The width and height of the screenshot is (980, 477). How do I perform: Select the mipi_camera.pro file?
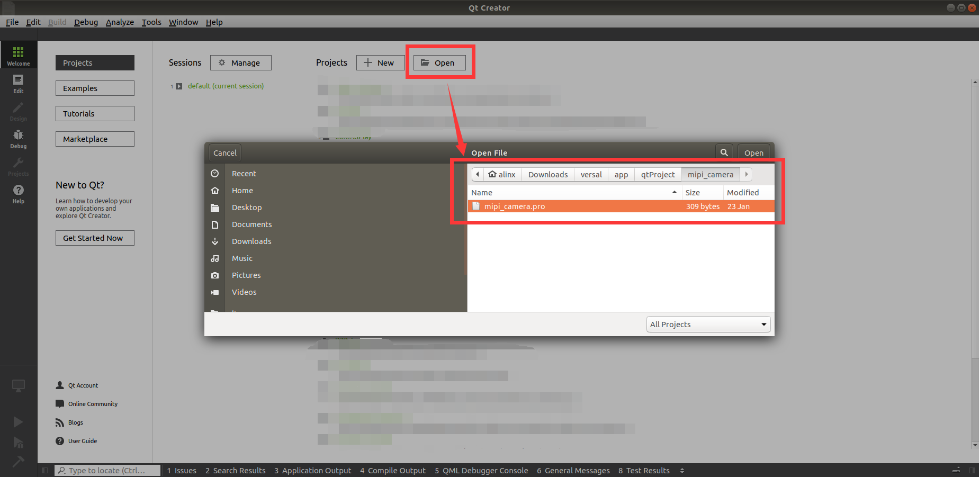click(x=621, y=206)
